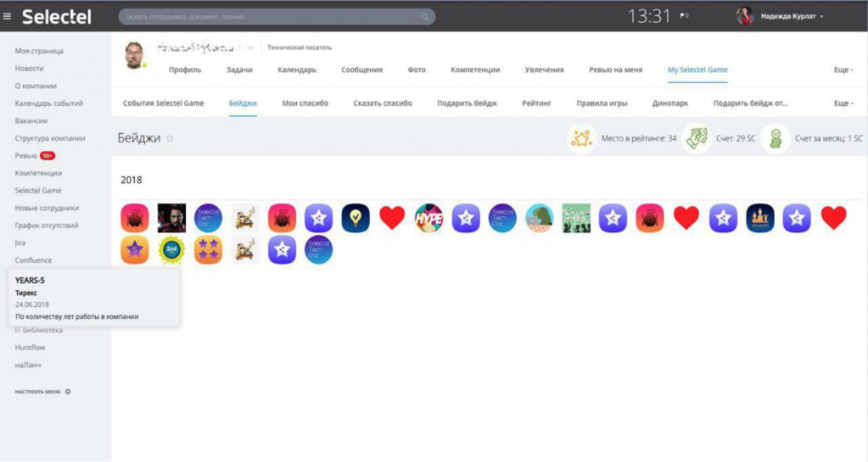
Task: Switch to the Рейтинг tab
Action: [x=536, y=103]
